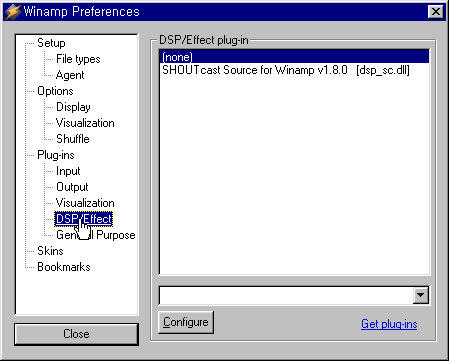Open Visualization under Options
Image resolution: width=449 pixels, height=361 pixels.
click(x=85, y=123)
